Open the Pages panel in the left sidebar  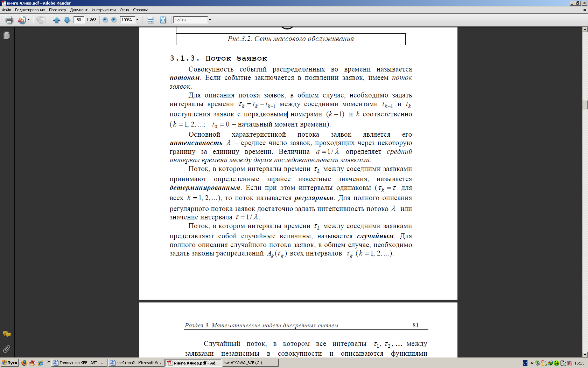7,35
